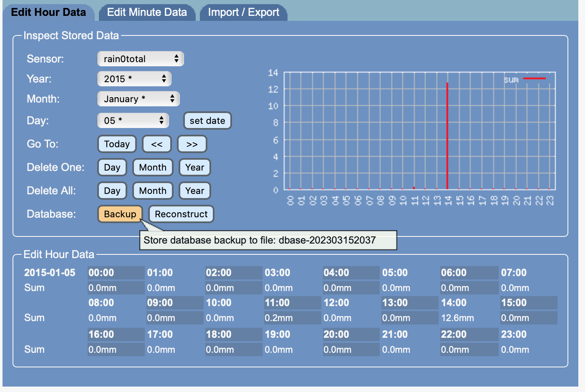Edit the 19:00 Sum value
Viewport: 585px width, 392px height.
292,349
